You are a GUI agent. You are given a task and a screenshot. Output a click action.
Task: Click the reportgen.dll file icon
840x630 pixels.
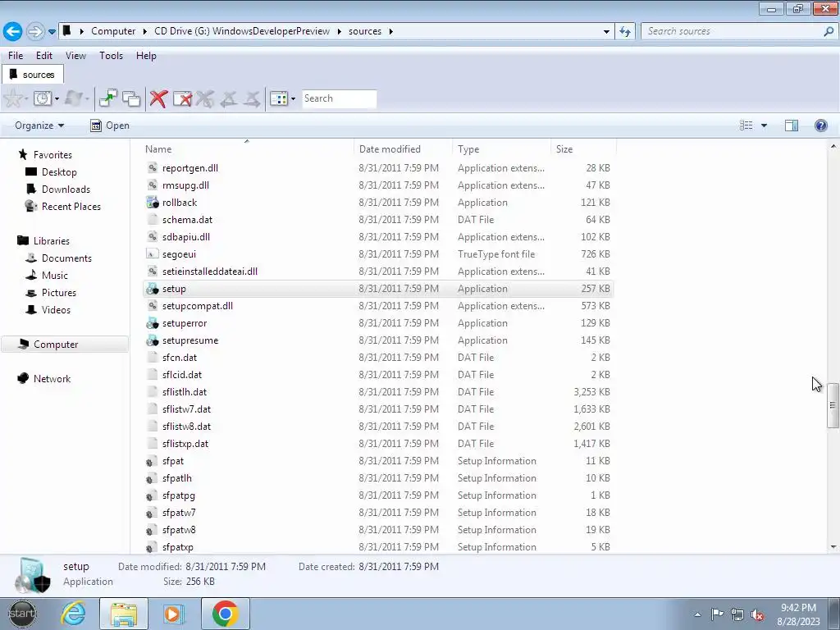pos(152,167)
